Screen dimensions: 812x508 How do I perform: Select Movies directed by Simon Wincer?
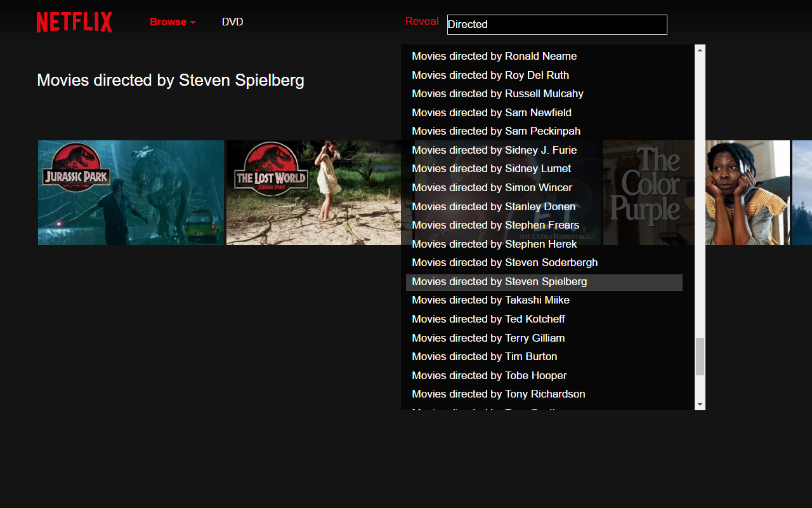click(544, 187)
